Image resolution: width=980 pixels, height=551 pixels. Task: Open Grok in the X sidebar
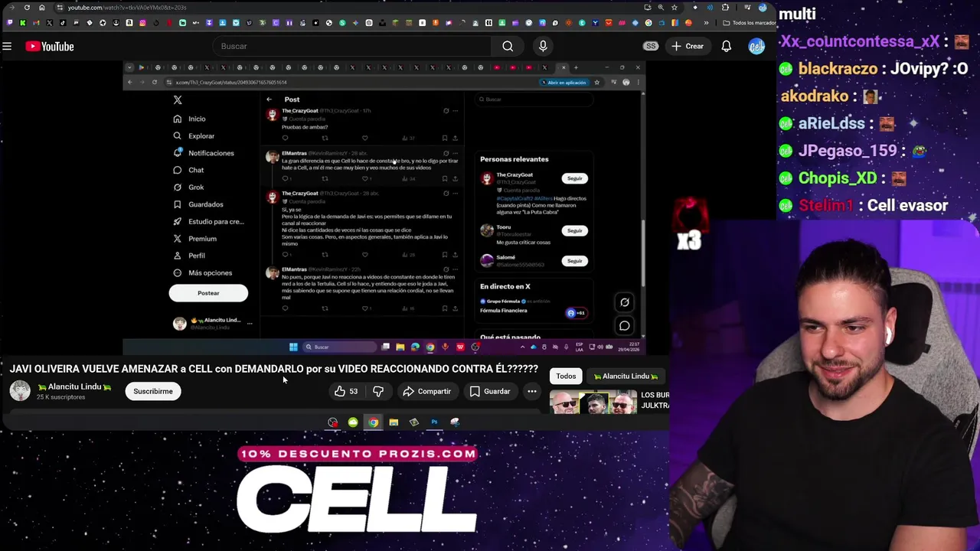coord(188,187)
